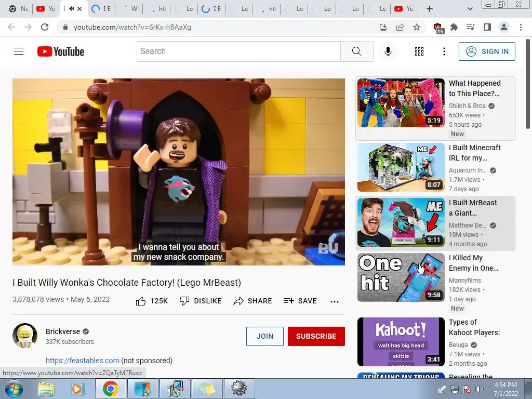532x399 pixels.
Task: Click the taskbar clock 4:54 PM
Action: pos(506,389)
